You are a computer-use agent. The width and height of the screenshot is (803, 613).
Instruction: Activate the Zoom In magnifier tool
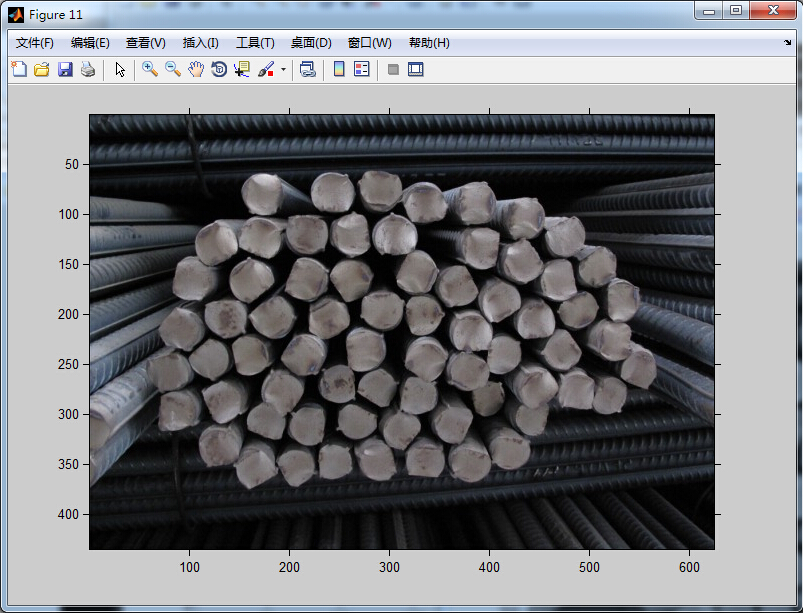click(x=150, y=69)
